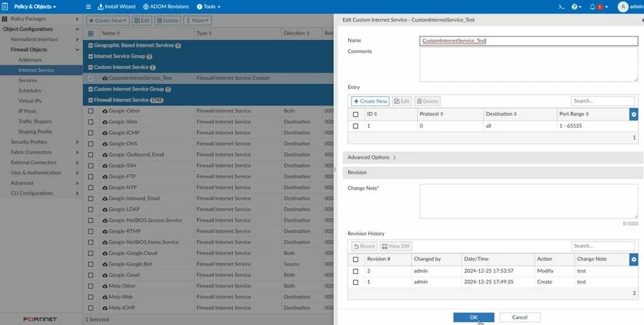The width and height of the screenshot is (644, 325).
Task: Click the Fortinet logo in sidebar
Action: pos(40,319)
